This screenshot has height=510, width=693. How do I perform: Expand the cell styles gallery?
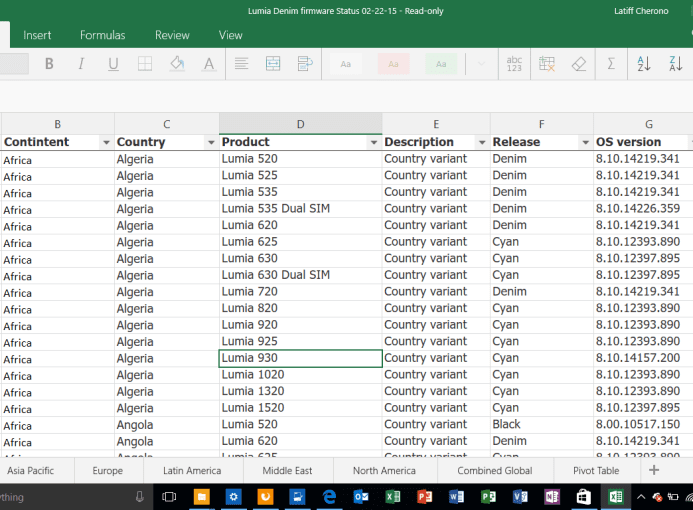(x=482, y=64)
